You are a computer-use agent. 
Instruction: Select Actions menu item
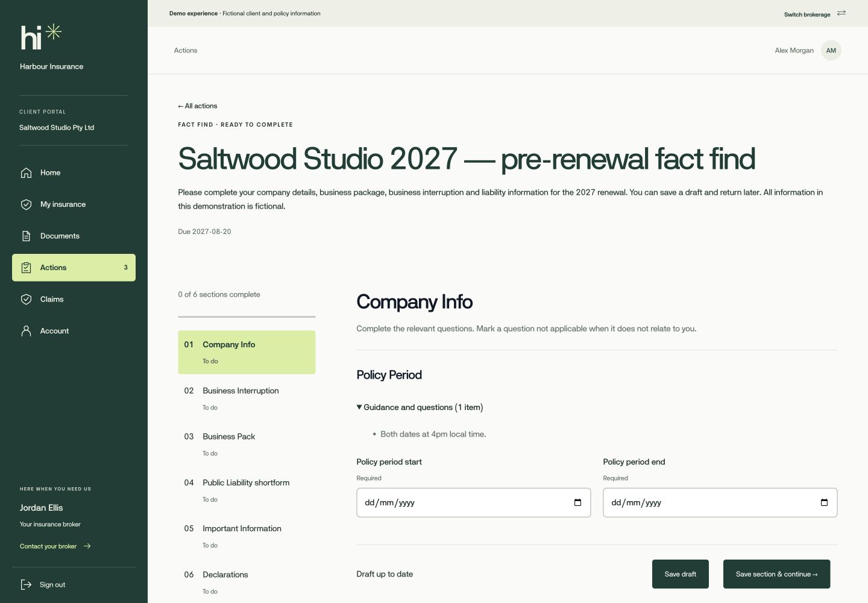[74, 268]
